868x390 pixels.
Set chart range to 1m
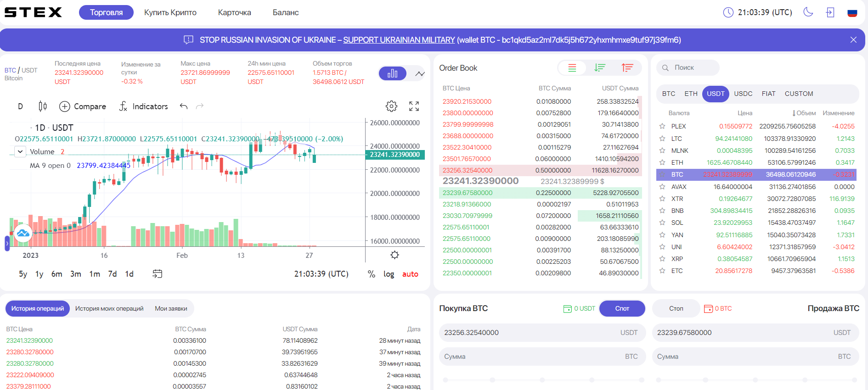point(95,274)
